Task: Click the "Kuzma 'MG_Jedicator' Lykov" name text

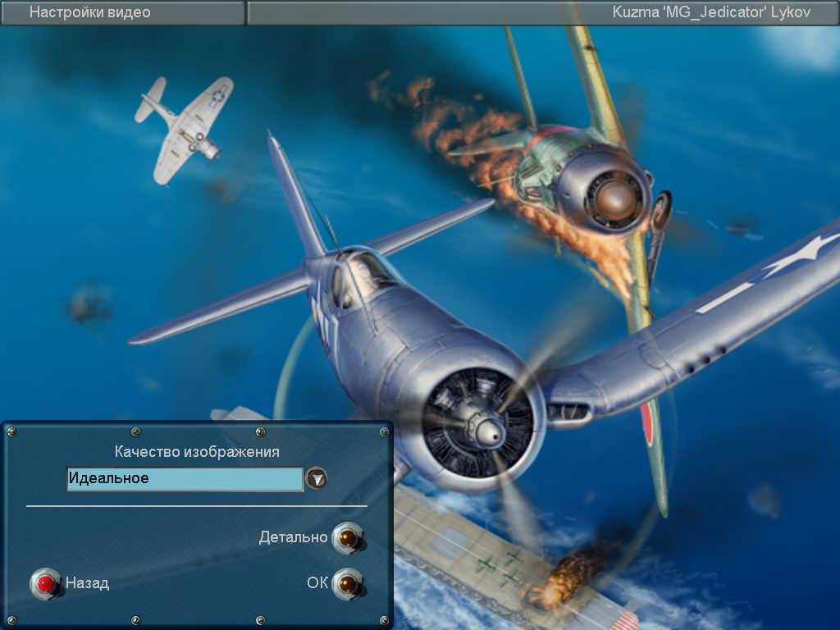Action: tap(711, 12)
